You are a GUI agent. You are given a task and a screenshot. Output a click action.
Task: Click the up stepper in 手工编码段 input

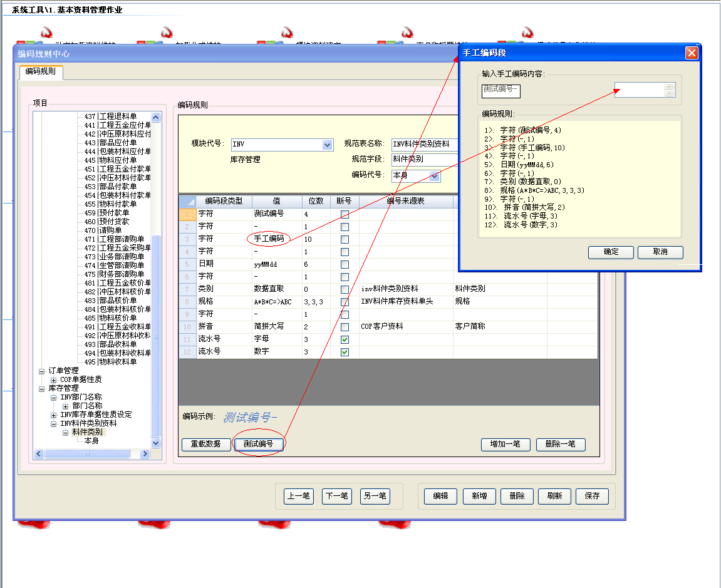pos(669,86)
